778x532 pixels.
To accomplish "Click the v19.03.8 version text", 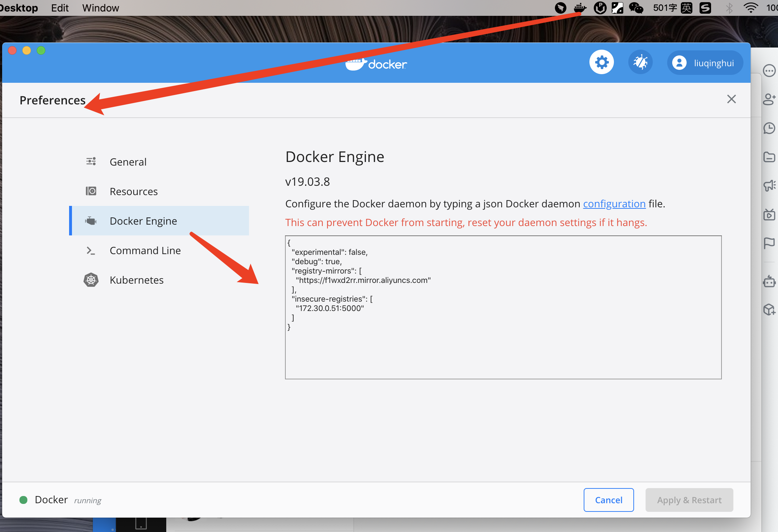I will point(308,181).
